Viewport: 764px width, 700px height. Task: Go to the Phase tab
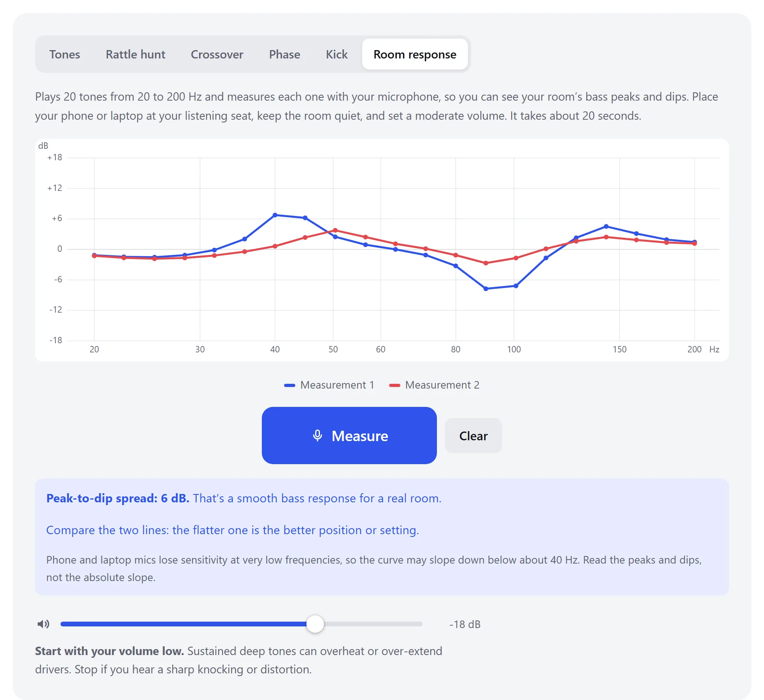[x=285, y=54]
